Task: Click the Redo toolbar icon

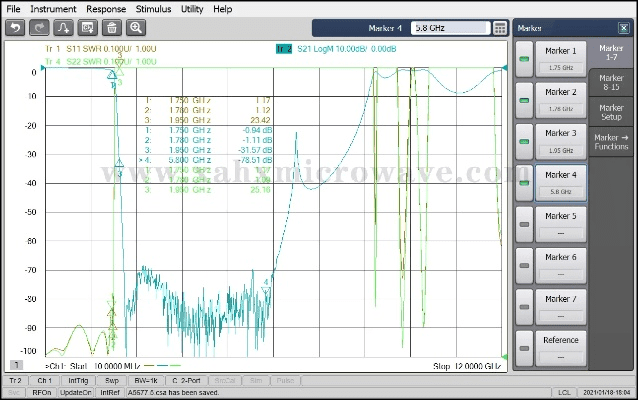Action: click(39, 28)
